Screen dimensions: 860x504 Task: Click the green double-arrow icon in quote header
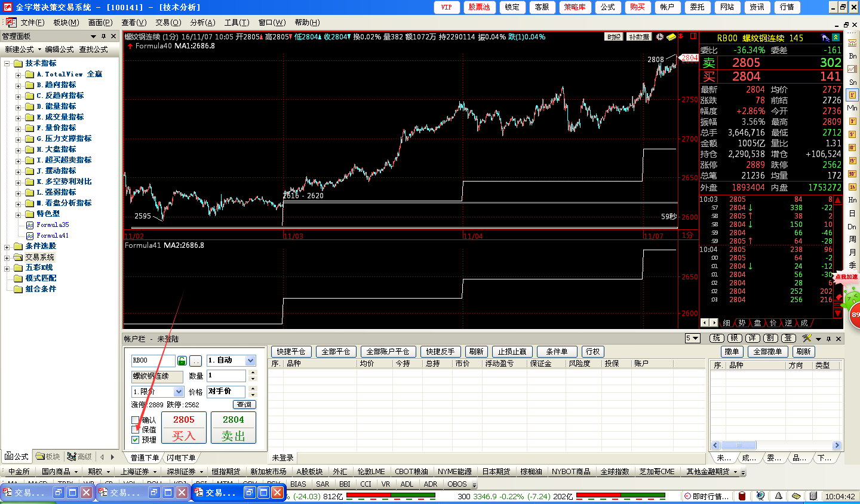(836, 38)
